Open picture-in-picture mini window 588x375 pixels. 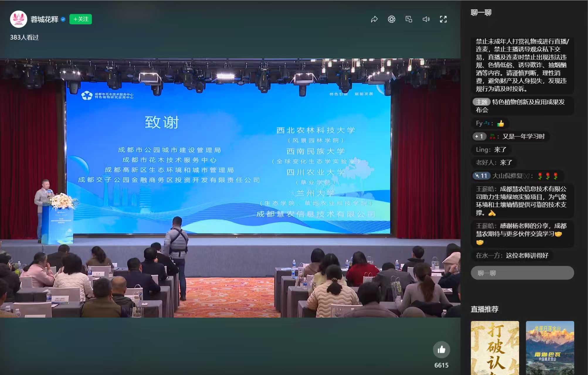tap(409, 19)
